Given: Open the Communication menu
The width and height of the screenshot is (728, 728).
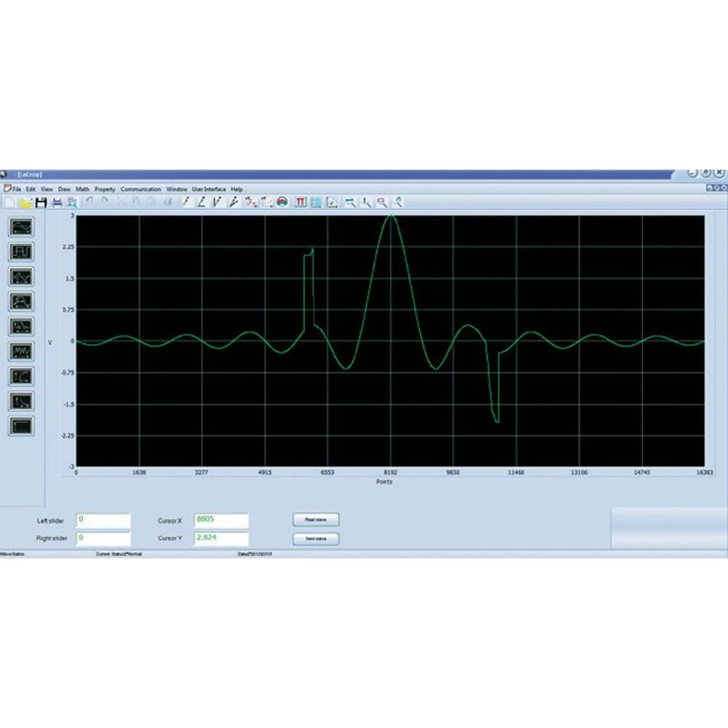Looking at the screenshot, I should point(141,189).
